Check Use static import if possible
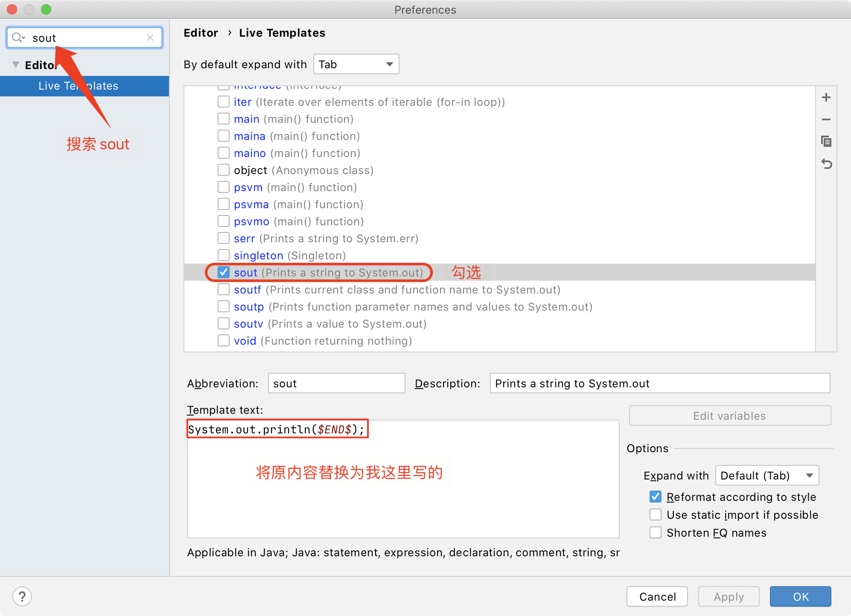 coord(656,514)
